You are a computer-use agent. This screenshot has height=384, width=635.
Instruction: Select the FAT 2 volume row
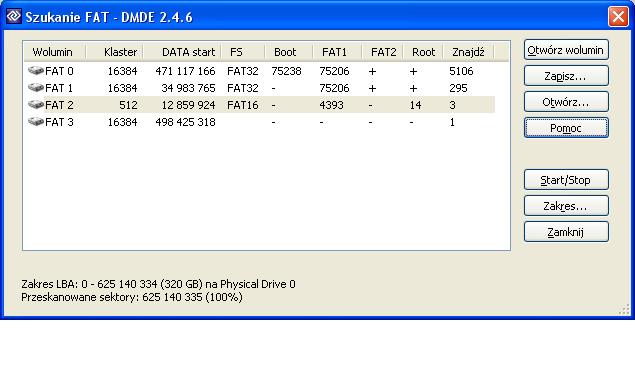tap(259, 105)
